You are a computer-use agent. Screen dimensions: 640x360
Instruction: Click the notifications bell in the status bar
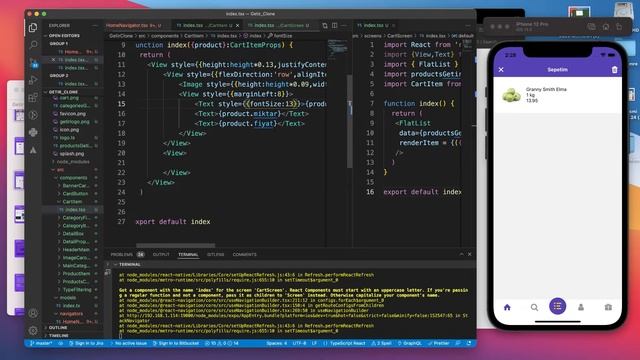pos(469,343)
